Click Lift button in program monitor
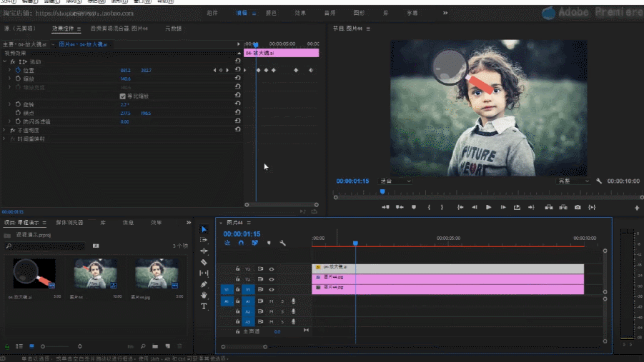Screen dimensions: 644x362 point(549,207)
